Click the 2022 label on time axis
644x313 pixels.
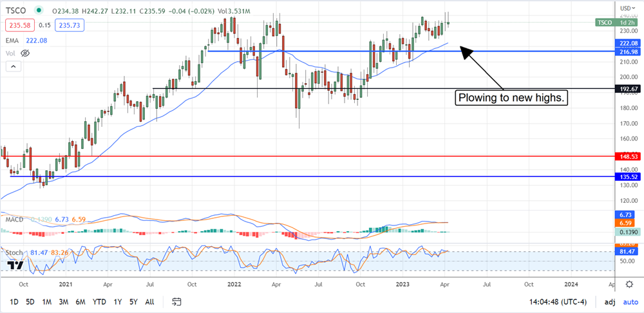[234, 284]
